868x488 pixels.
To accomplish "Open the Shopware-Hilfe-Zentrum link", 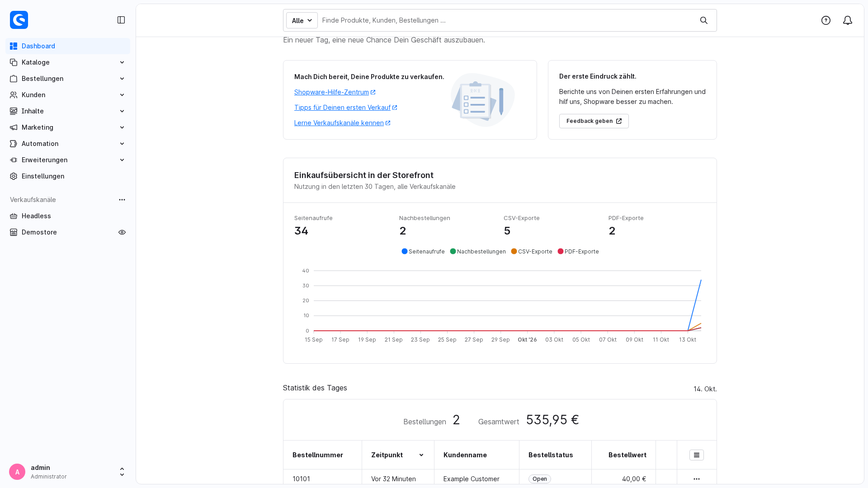I will coord(335,92).
